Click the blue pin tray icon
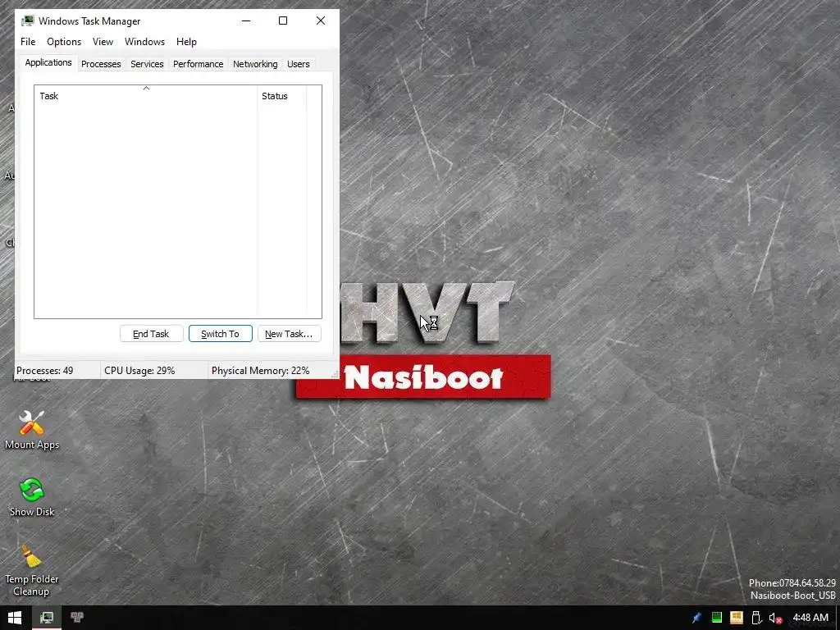The image size is (840, 630). (697, 618)
